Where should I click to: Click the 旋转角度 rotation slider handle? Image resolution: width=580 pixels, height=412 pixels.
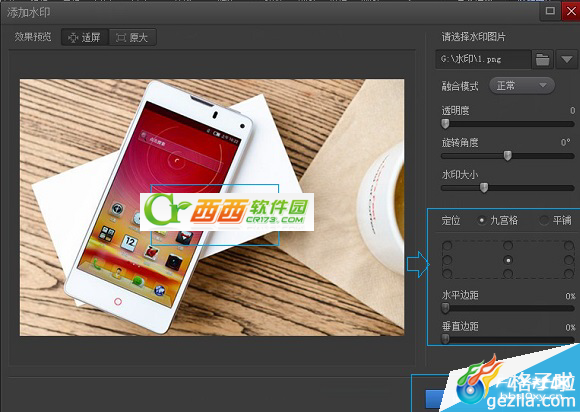pos(508,156)
